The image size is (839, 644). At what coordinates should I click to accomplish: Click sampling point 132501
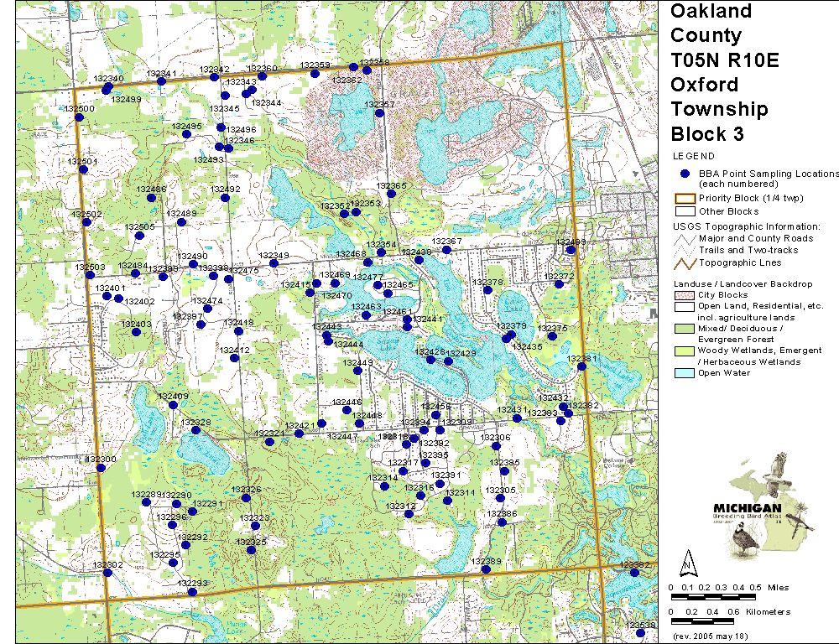(x=83, y=170)
